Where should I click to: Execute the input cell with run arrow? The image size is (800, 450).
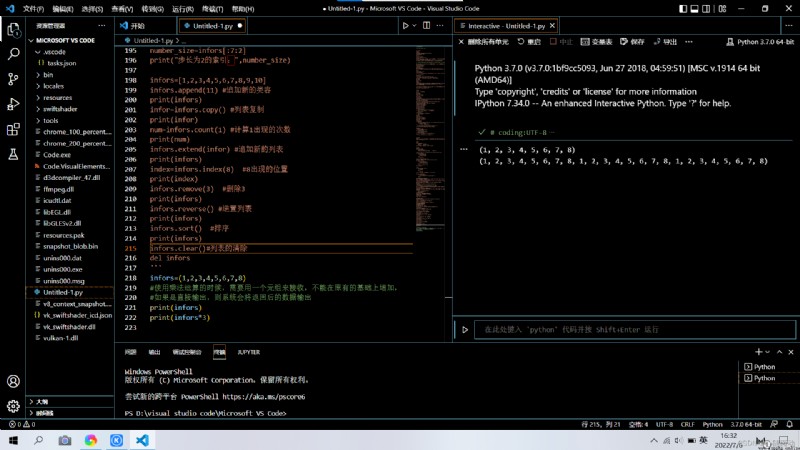(465, 330)
